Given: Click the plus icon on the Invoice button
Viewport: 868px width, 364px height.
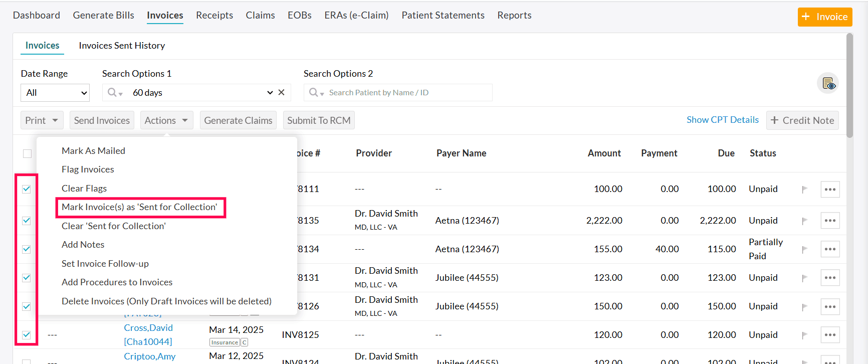Looking at the screenshot, I should click(806, 17).
